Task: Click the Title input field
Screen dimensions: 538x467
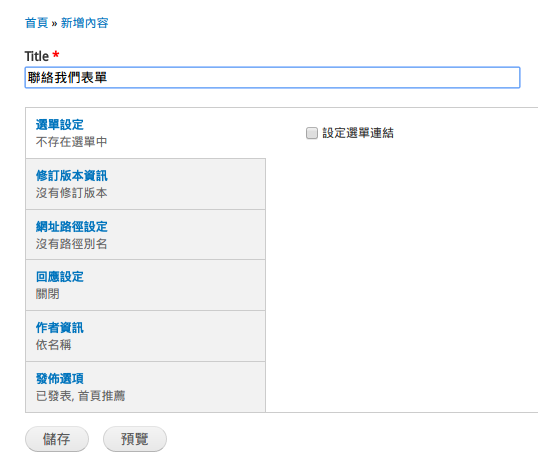Action: click(272, 78)
